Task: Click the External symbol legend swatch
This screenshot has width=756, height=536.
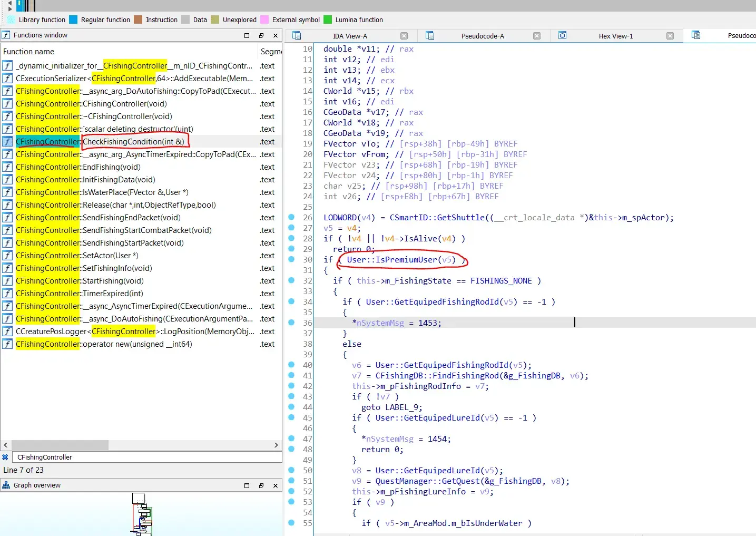Action: 264,20
